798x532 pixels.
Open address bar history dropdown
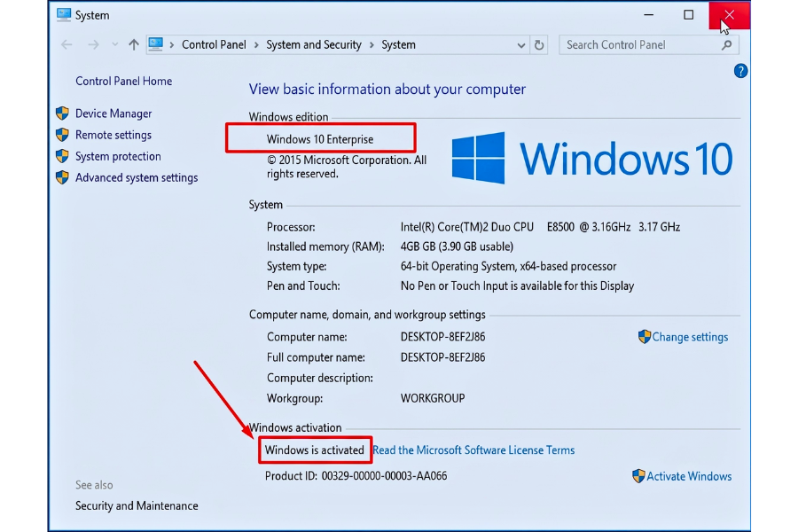[521, 45]
